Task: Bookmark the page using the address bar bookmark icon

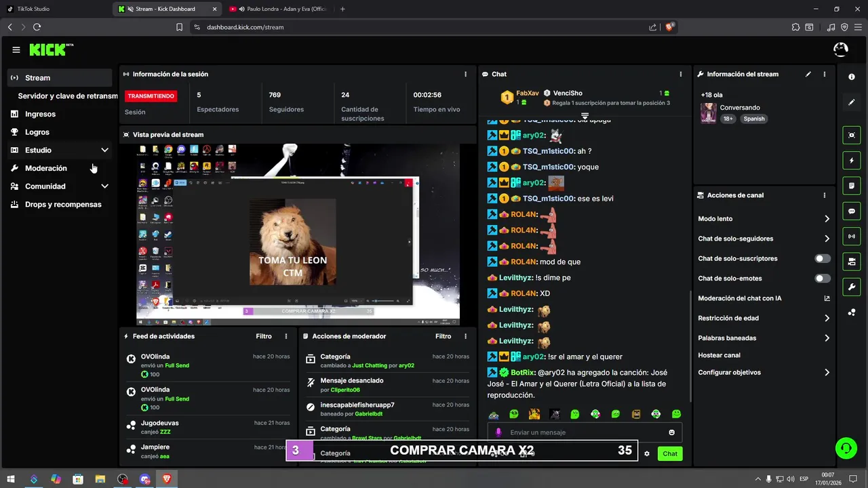Action: (179, 27)
